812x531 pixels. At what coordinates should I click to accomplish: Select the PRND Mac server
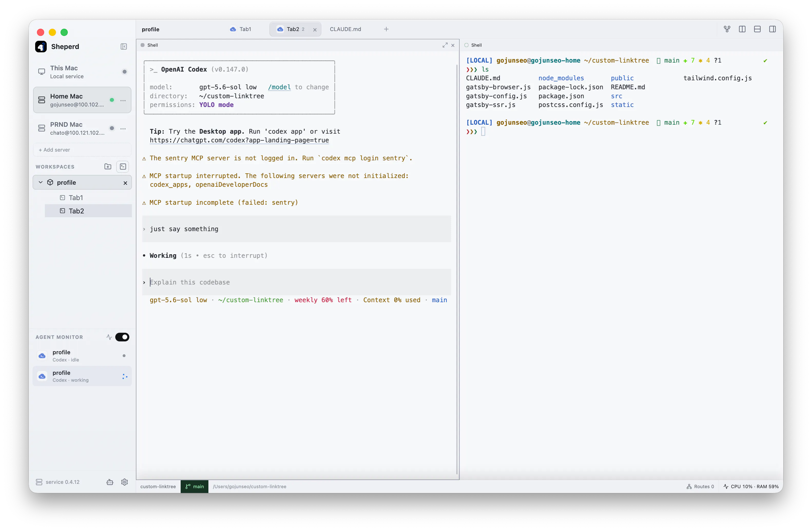[x=82, y=128]
